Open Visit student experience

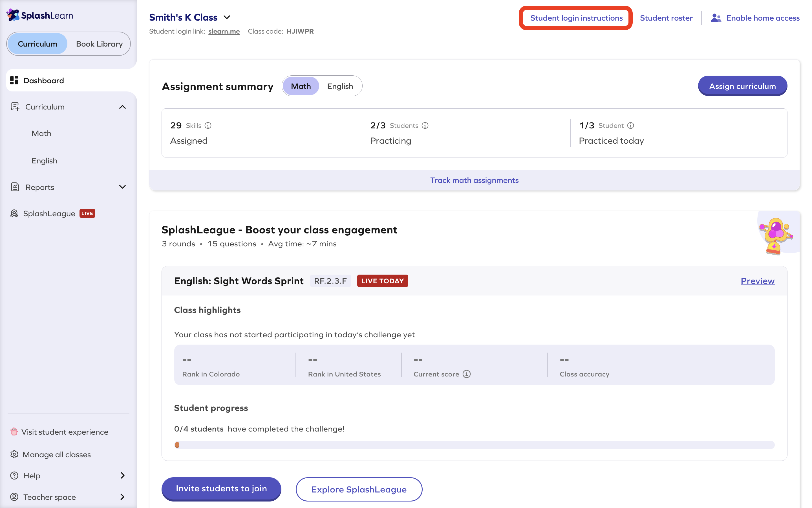click(x=65, y=432)
